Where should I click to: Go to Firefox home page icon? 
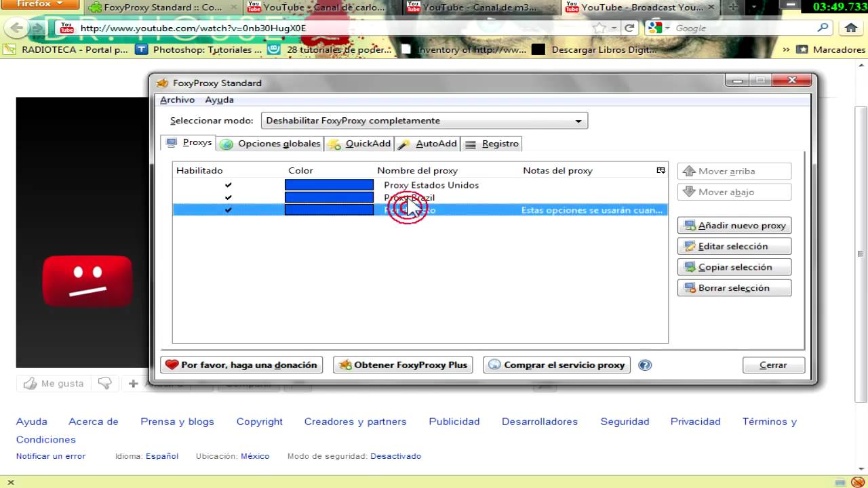click(851, 28)
